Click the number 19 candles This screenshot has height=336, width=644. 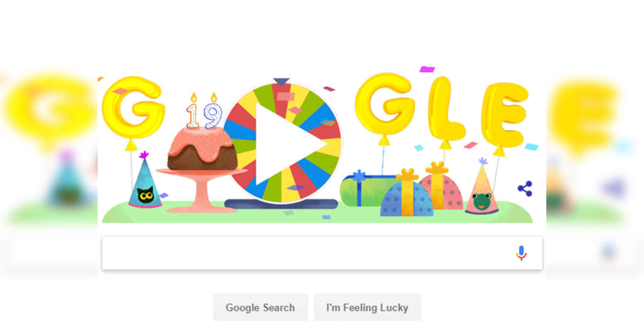coord(204,111)
